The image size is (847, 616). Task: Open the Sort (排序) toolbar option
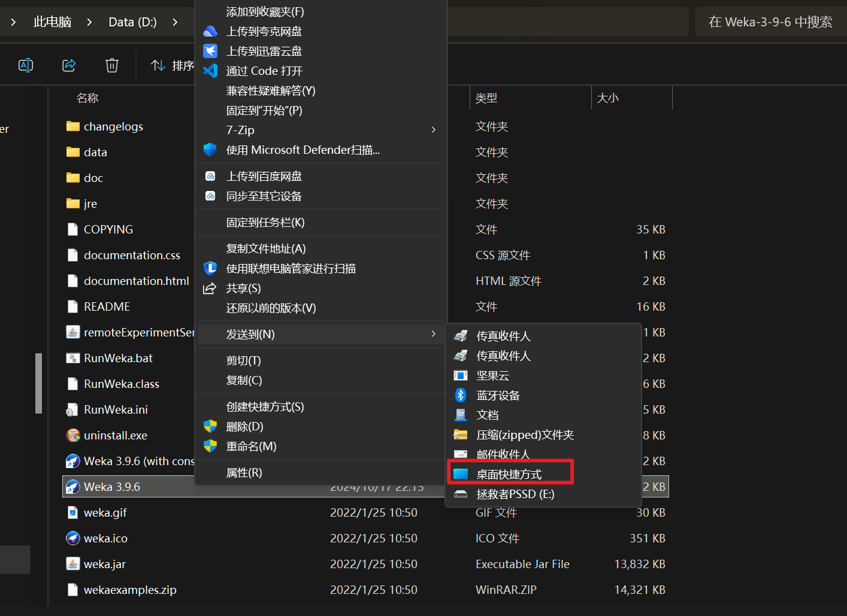(x=173, y=65)
